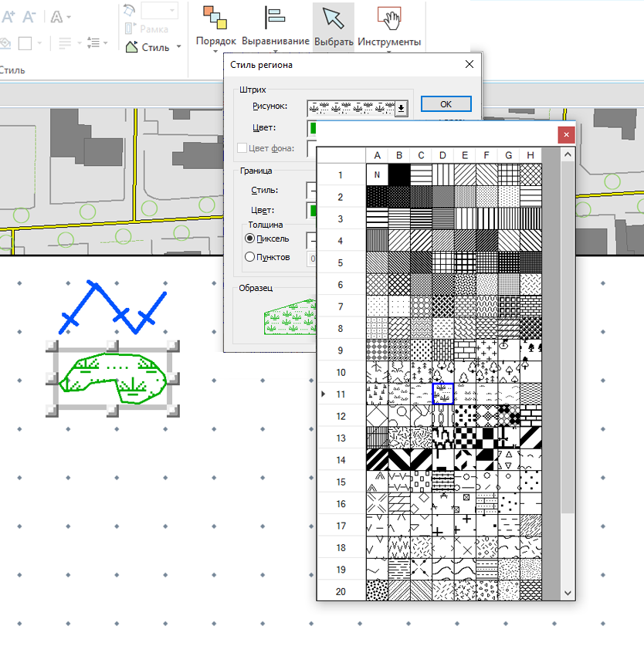This screenshot has width=644, height=653.
Task: Select the highlighted marsh pattern in cell D11
Action: (443, 394)
